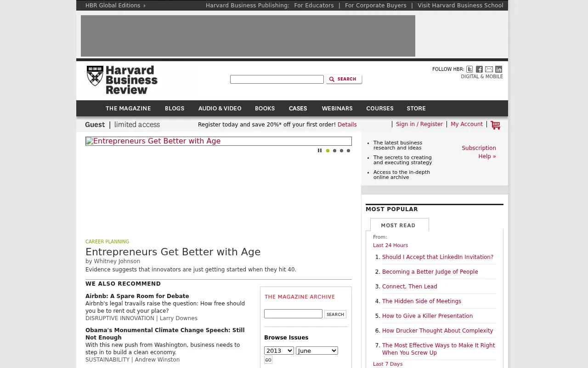Visit Harvard Business School link
588x368 pixels.
click(x=460, y=6)
